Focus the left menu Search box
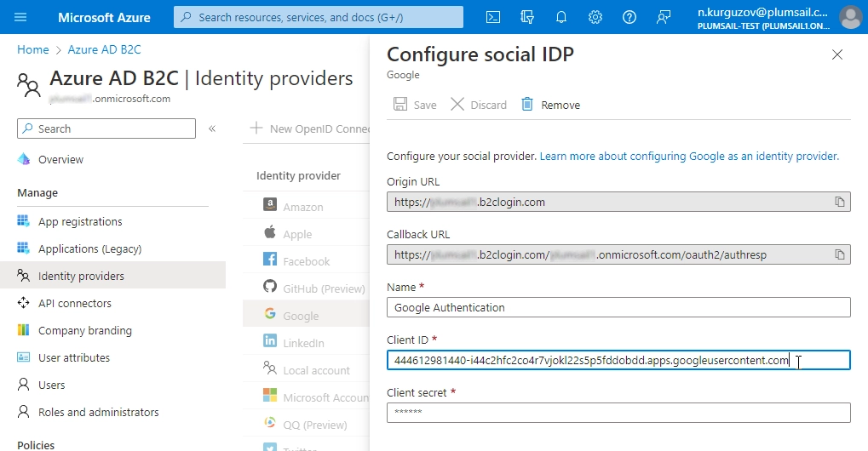The width and height of the screenshot is (868, 451). (106, 128)
